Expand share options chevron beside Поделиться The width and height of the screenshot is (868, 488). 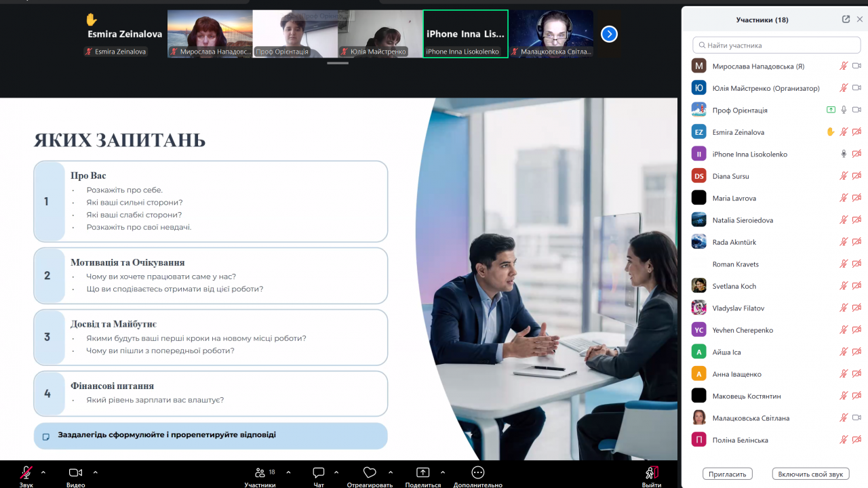443,472
